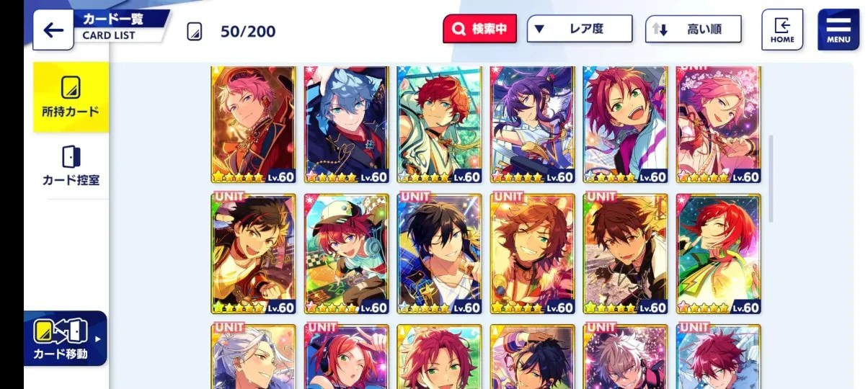Screen dimensions: 868x389
Task: Open the hamburger MENU icon
Action: click(x=838, y=30)
